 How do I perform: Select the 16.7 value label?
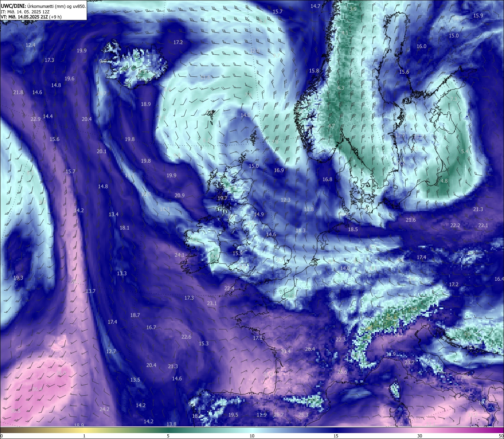(151, 328)
